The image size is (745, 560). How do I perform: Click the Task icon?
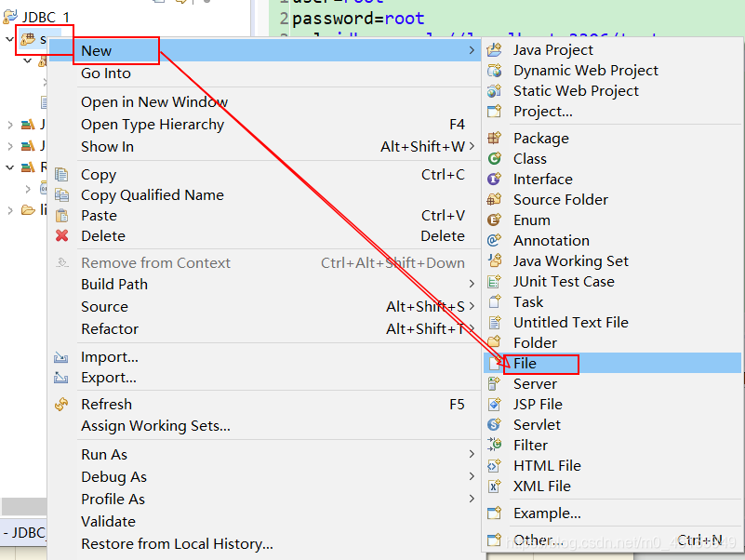(x=494, y=302)
